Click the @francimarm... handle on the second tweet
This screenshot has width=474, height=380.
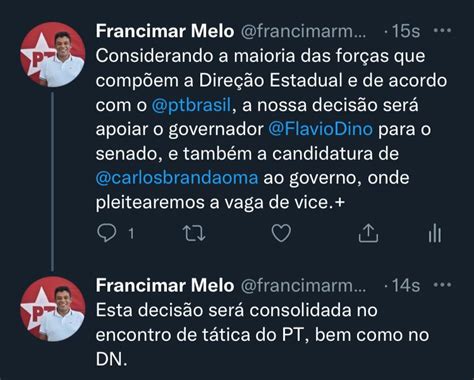pyautogui.click(x=303, y=286)
